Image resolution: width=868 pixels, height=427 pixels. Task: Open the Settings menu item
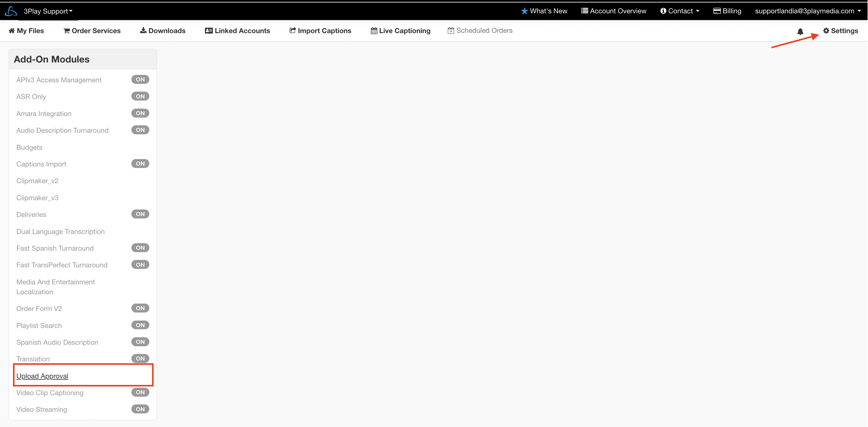[841, 31]
